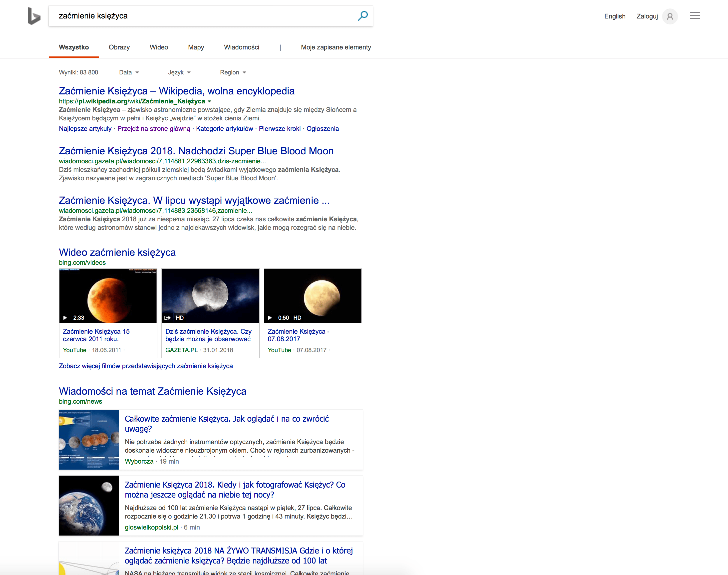The image size is (728, 575).
Task: Open Przejdź na stronę główną sublink
Action: 154,129
